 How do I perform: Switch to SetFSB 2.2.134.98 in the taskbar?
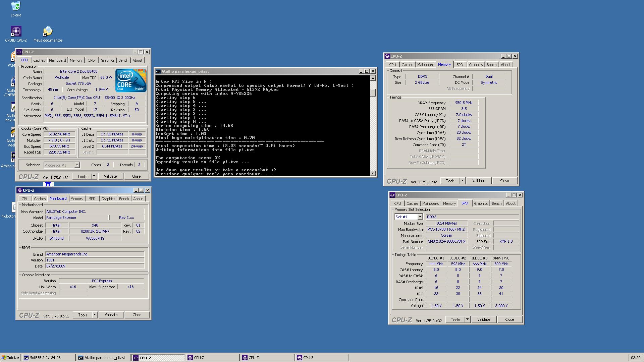coord(49,358)
